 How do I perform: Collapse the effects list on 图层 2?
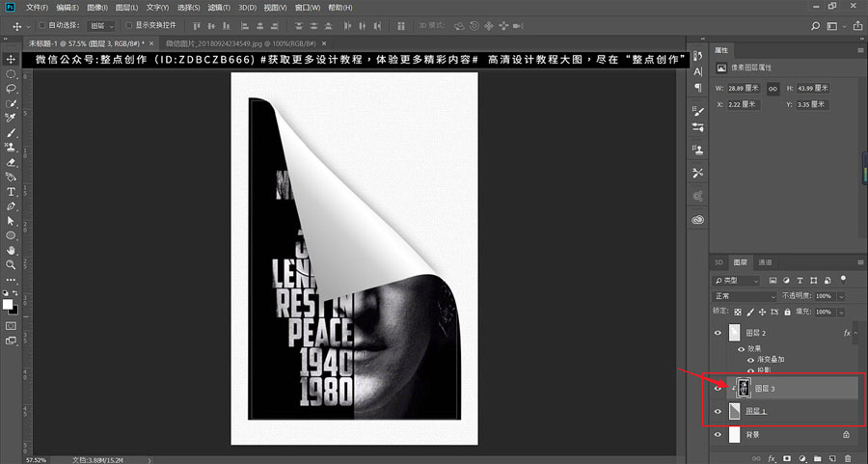point(857,333)
